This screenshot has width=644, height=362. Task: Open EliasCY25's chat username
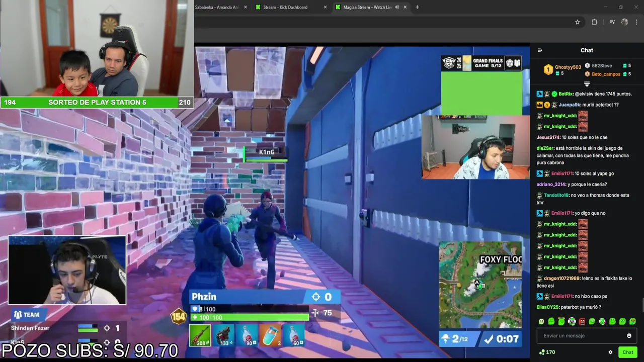[548, 307]
